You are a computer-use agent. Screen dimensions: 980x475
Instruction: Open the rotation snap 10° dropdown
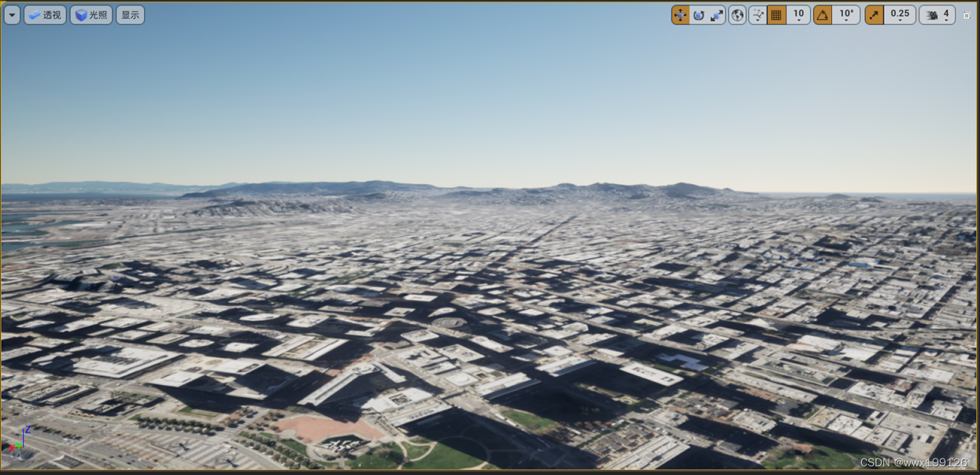[x=845, y=14]
